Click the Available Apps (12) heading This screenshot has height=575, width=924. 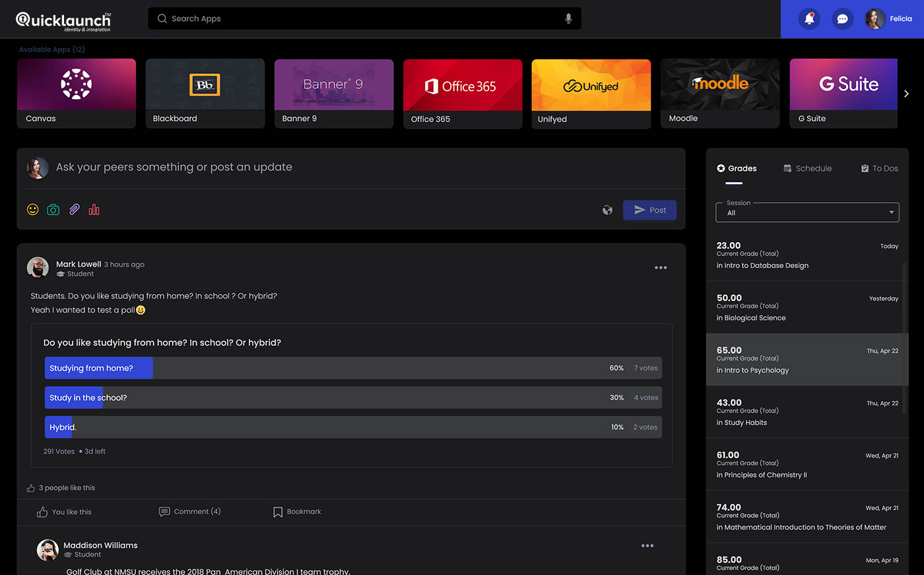52,50
